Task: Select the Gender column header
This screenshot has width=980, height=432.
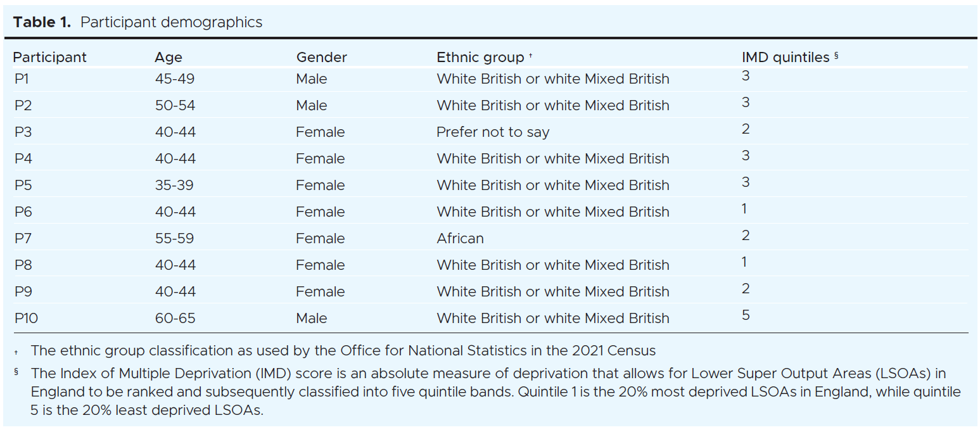Action: pos(321,57)
